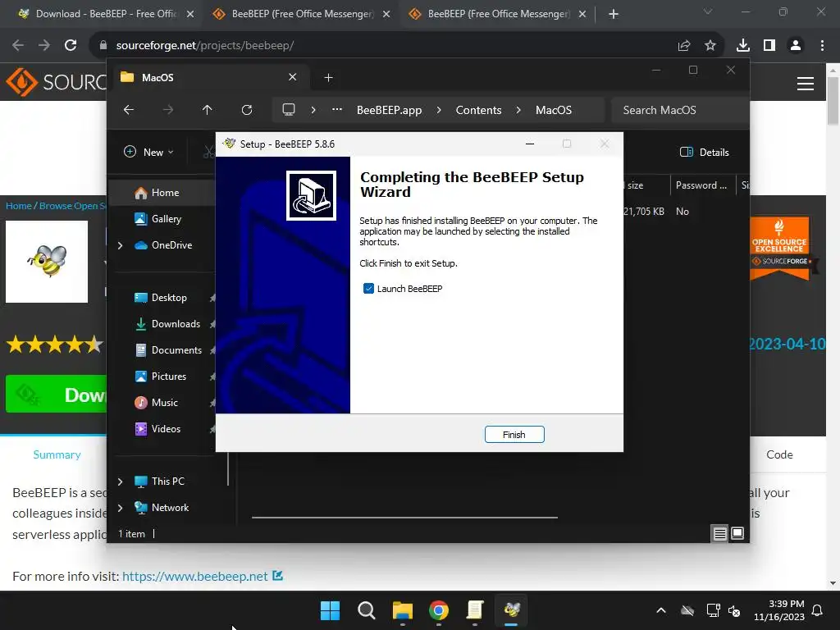Image resolution: width=840 pixels, height=630 pixels.
Task: Click the horizontal scrollbar in Explorer file pane
Action: click(x=404, y=518)
